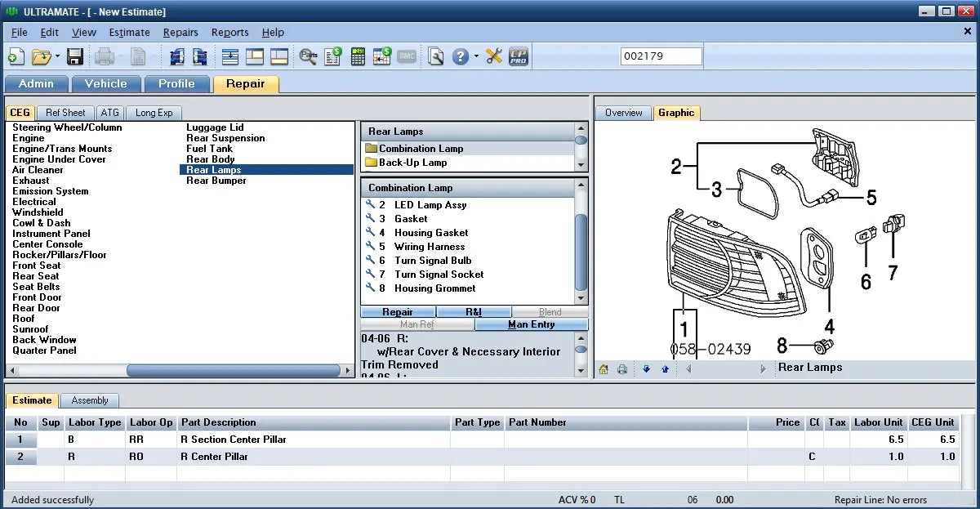The height and width of the screenshot is (509, 980).
Task: Toggle the R&I operation button
Action: 474,312
